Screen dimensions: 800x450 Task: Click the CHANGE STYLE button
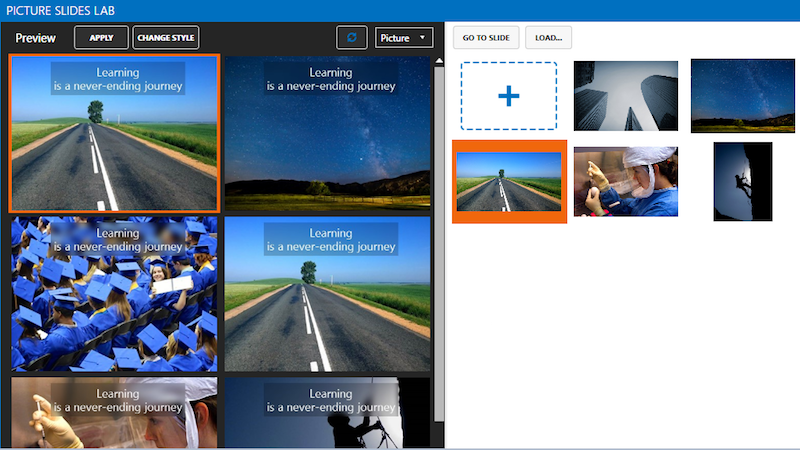166,38
